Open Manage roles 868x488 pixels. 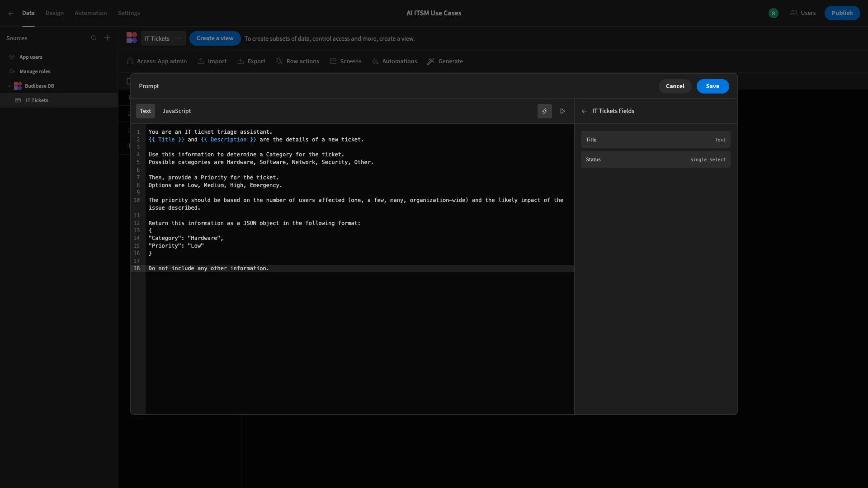[x=35, y=71]
